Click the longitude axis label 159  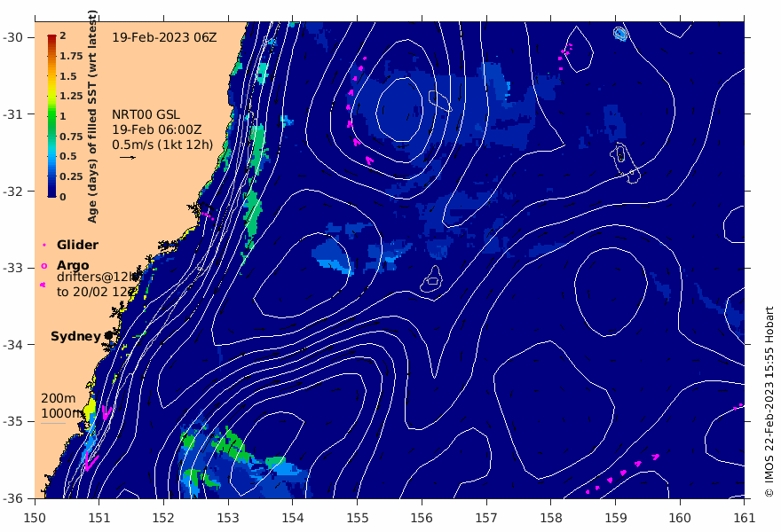point(615,518)
